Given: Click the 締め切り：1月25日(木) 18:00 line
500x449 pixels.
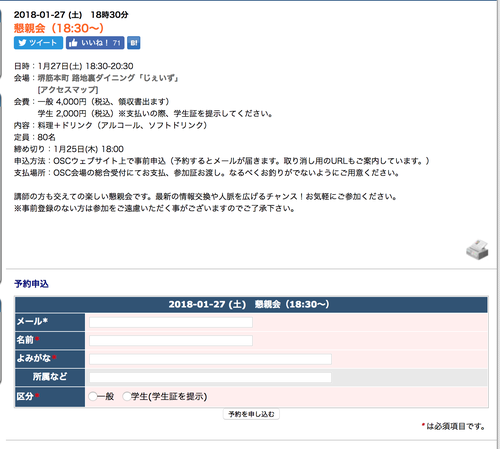Looking at the screenshot, I should pyautogui.click(x=69, y=149).
